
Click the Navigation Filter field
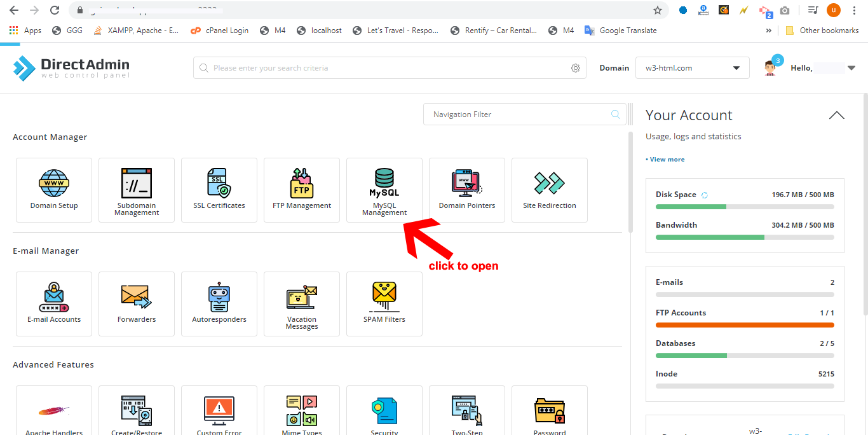518,114
